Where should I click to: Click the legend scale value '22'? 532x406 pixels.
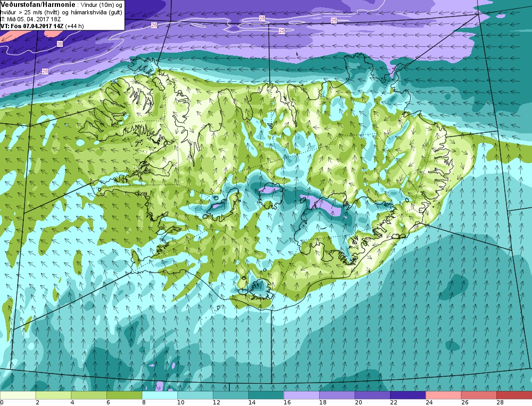(394, 403)
